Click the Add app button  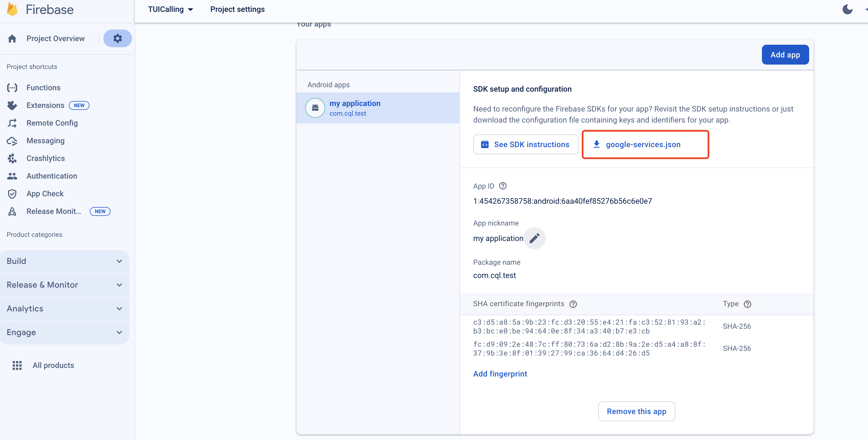(785, 55)
